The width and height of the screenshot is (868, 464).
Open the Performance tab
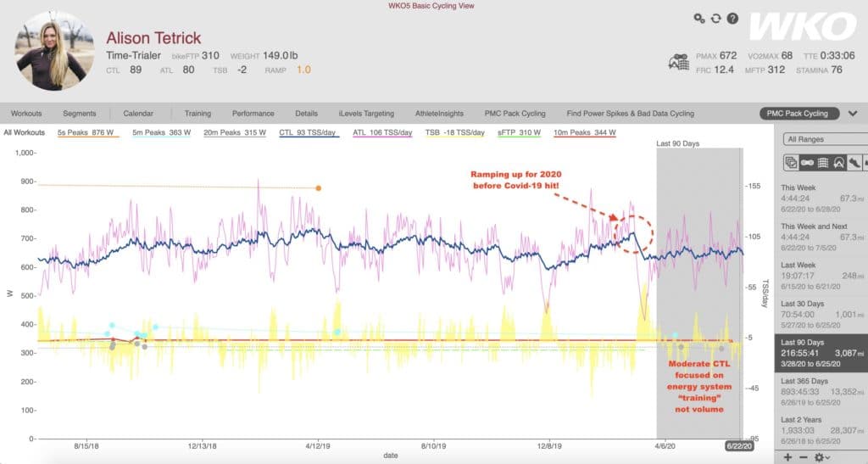tap(253, 114)
